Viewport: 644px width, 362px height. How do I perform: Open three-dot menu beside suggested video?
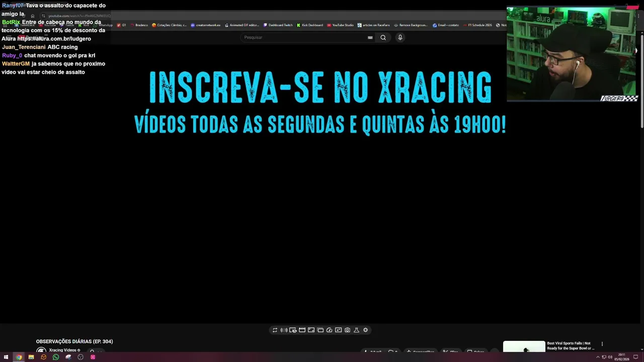602,344
